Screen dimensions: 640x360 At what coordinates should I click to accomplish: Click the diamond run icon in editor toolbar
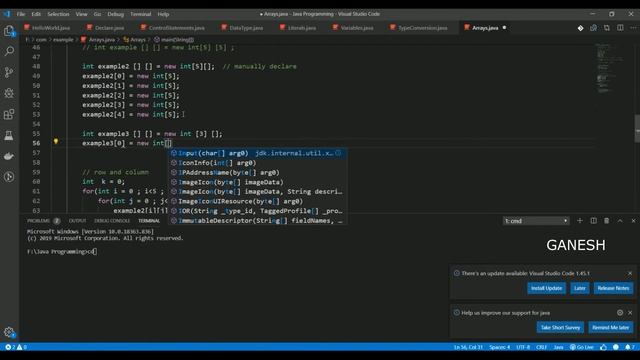click(x=580, y=28)
